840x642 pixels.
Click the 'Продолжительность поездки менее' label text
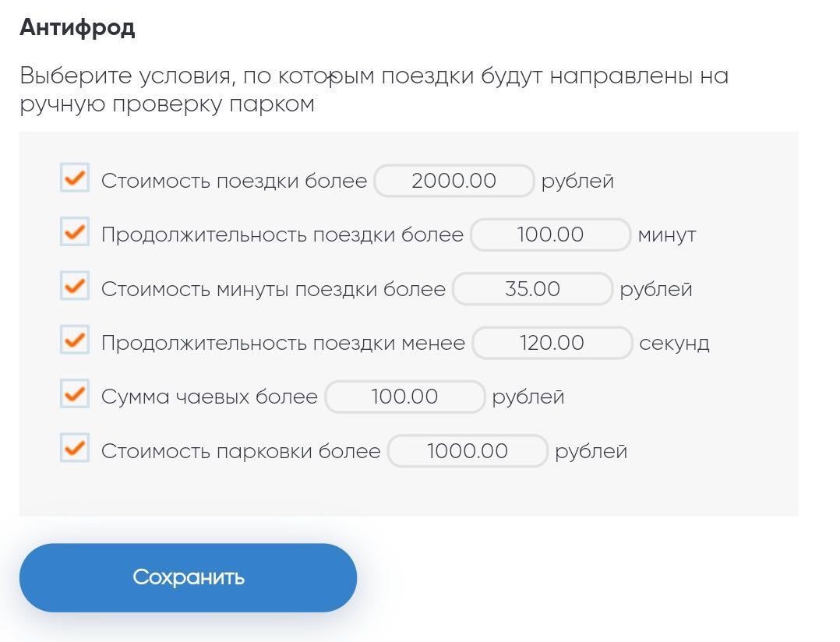coord(283,343)
